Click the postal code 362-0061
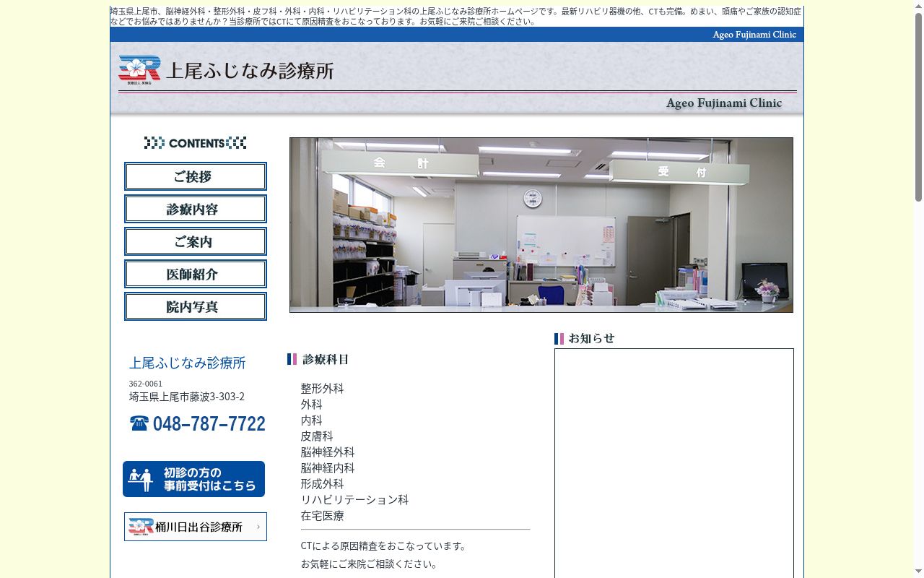The image size is (924, 578). point(146,384)
